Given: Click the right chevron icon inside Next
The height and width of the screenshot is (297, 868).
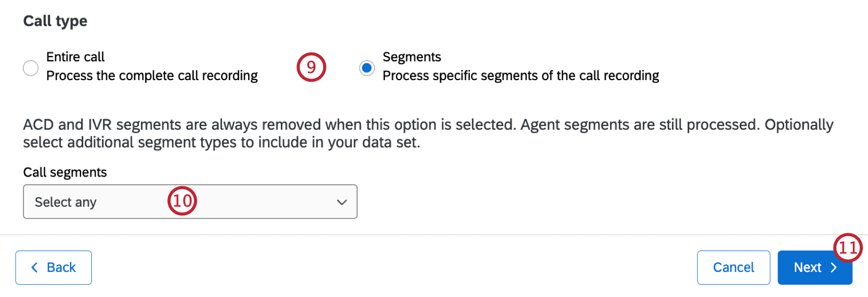Looking at the screenshot, I should 834,267.
